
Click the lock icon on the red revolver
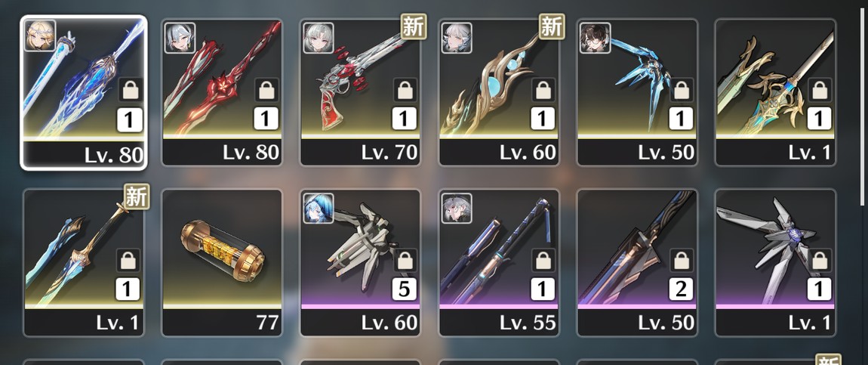406,90
